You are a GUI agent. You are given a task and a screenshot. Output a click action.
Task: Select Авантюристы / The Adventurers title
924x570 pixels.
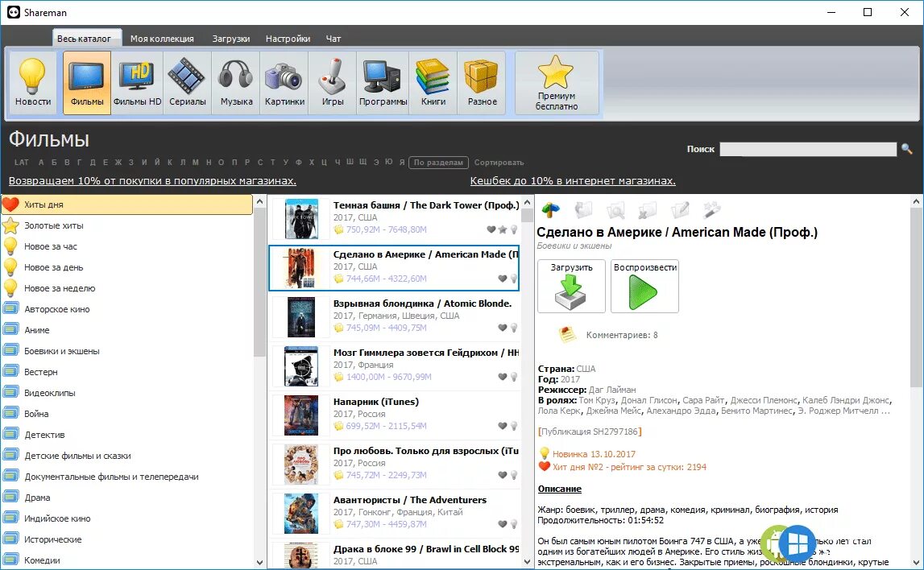tap(410, 500)
